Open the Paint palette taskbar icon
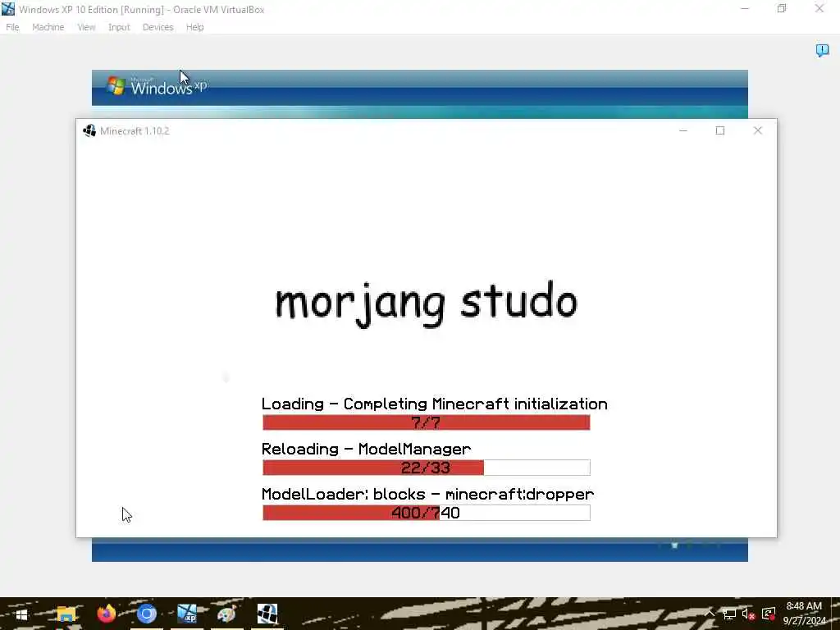This screenshot has height=630, width=840. (226, 614)
